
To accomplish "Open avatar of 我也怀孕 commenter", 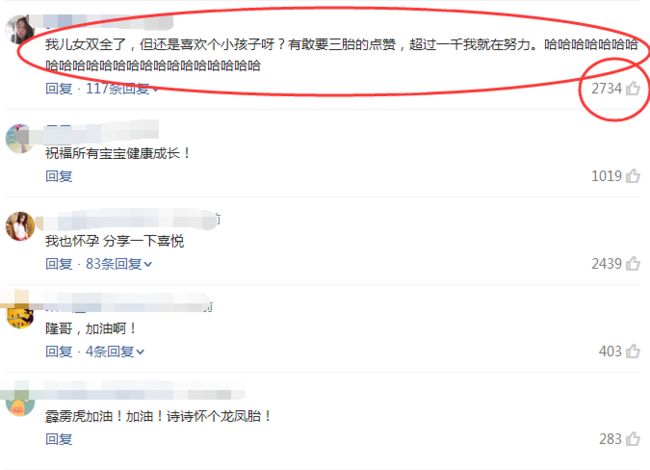I will coord(19,226).
